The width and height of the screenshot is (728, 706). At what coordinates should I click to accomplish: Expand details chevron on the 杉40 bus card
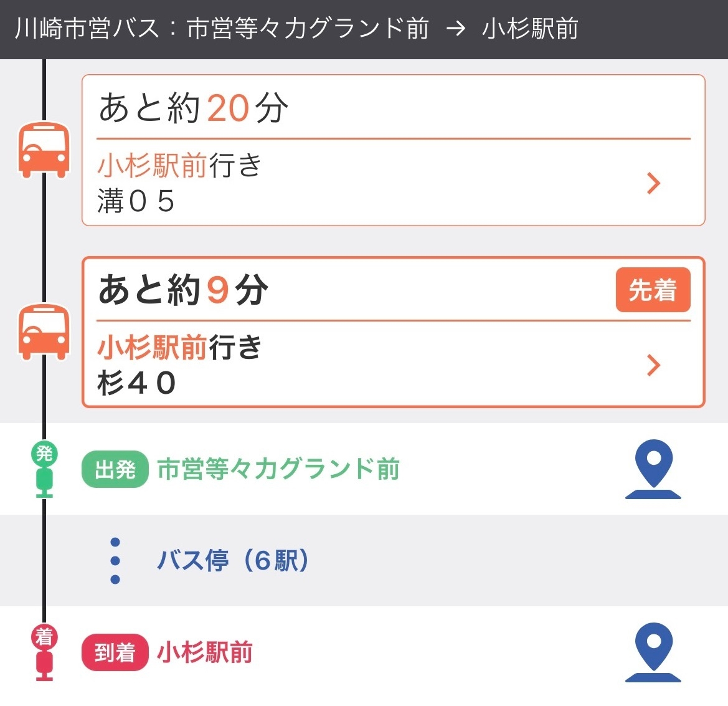click(x=653, y=365)
